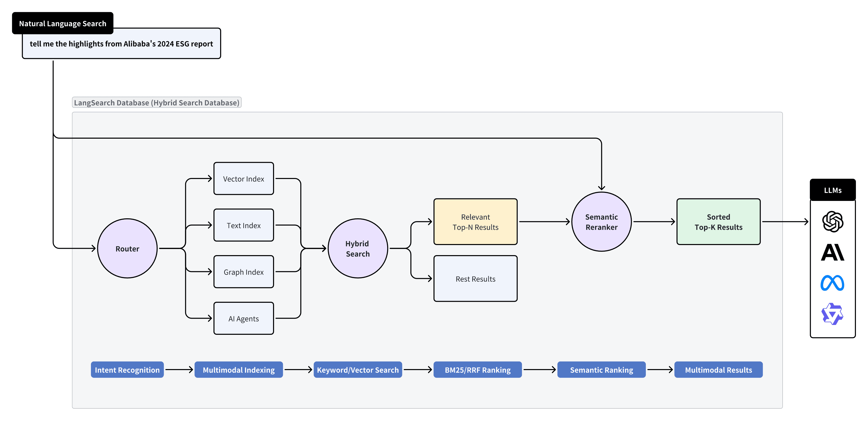Click the Alibaba ESG query text box
Screen dimensions: 868x421
[x=121, y=44]
